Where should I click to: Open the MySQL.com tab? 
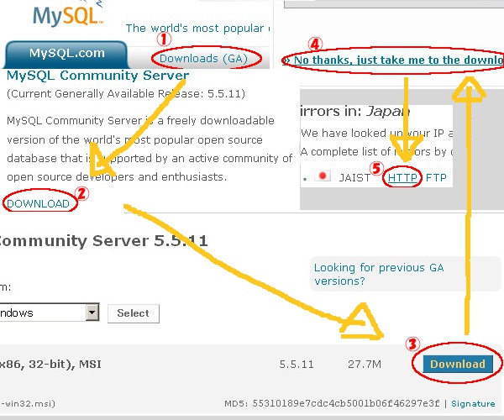coord(67,54)
